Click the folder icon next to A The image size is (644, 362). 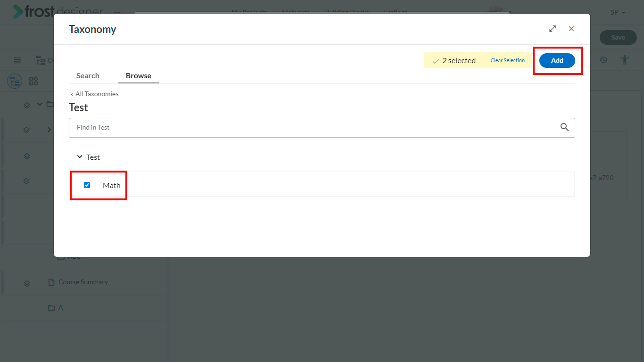[x=51, y=308]
